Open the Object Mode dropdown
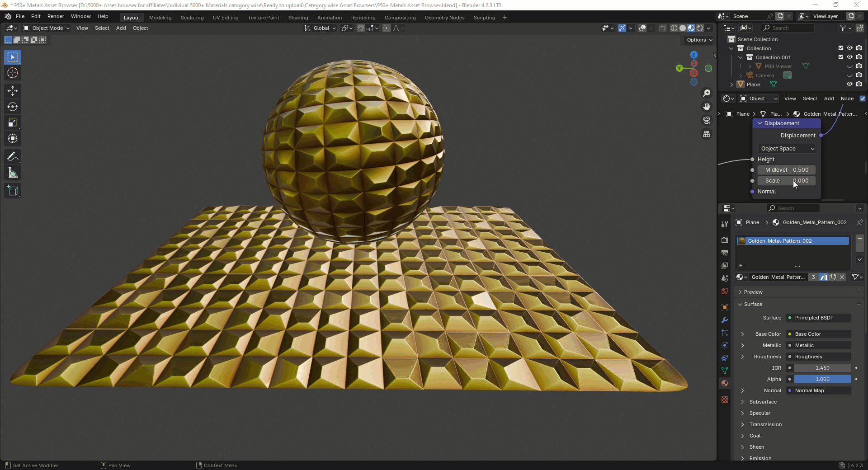This screenshot has height=470, width=868. 47,28
